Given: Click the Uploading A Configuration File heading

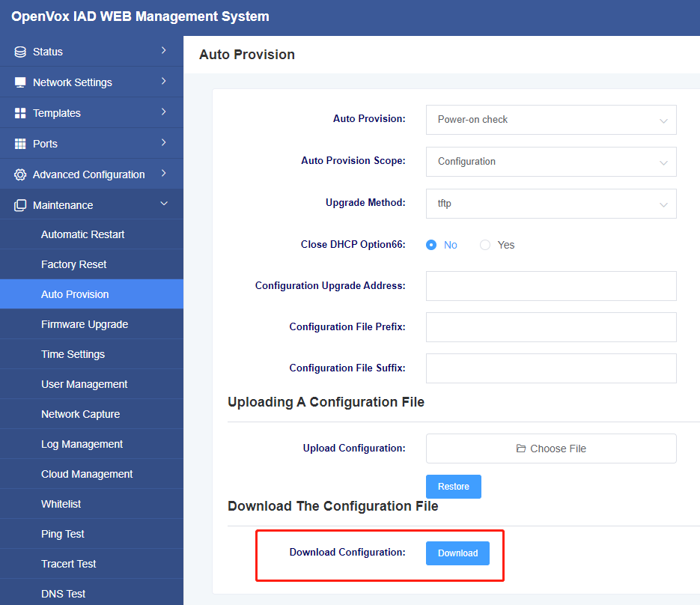Looking at the screenshot, I should (x=326, y=402).
